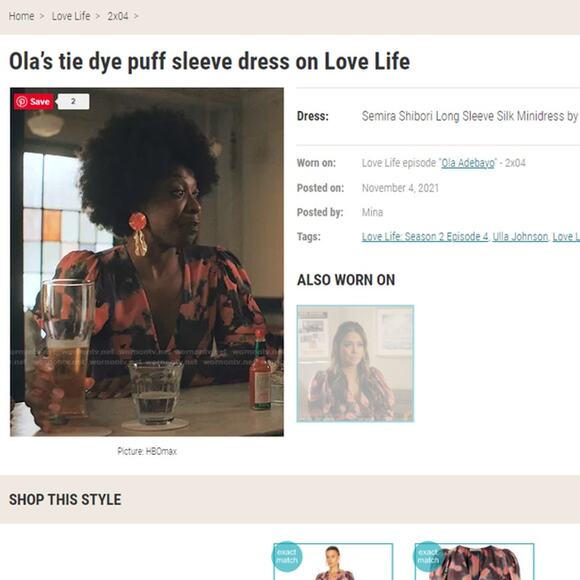
Task: Open the first shop product with model
Action: pos(333,562)
